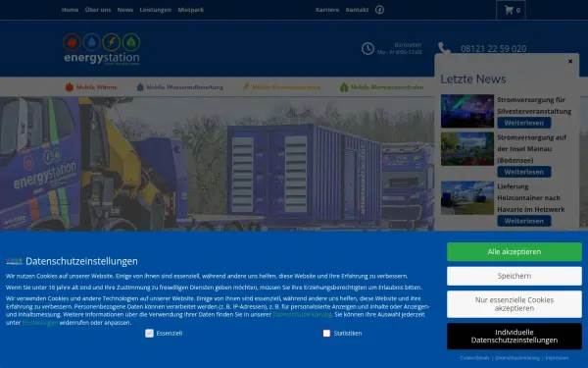Open the Über uns menu item
This screenshot has width=588, height=368.
click(98, 10)
